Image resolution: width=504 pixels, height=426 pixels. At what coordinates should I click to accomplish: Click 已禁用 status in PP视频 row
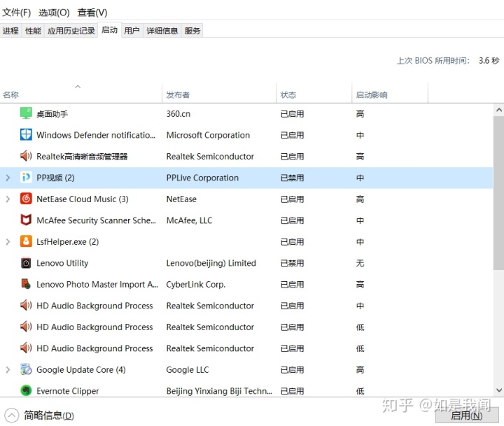click(292, 178)
